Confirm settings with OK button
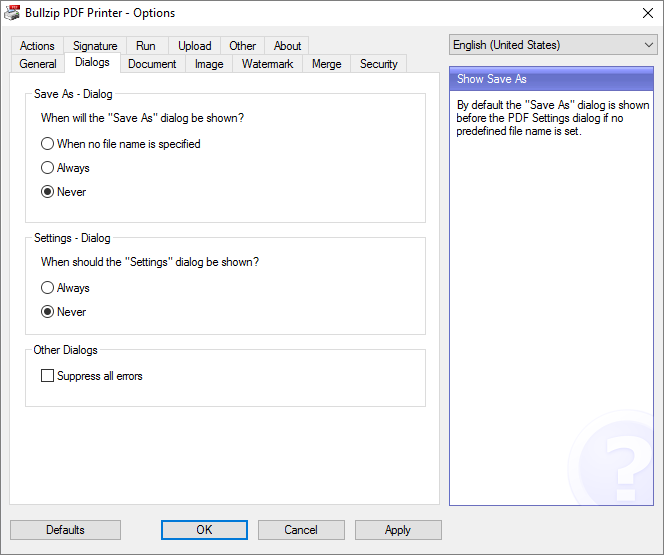The image size is (664, 555). (x=204, y=530)
